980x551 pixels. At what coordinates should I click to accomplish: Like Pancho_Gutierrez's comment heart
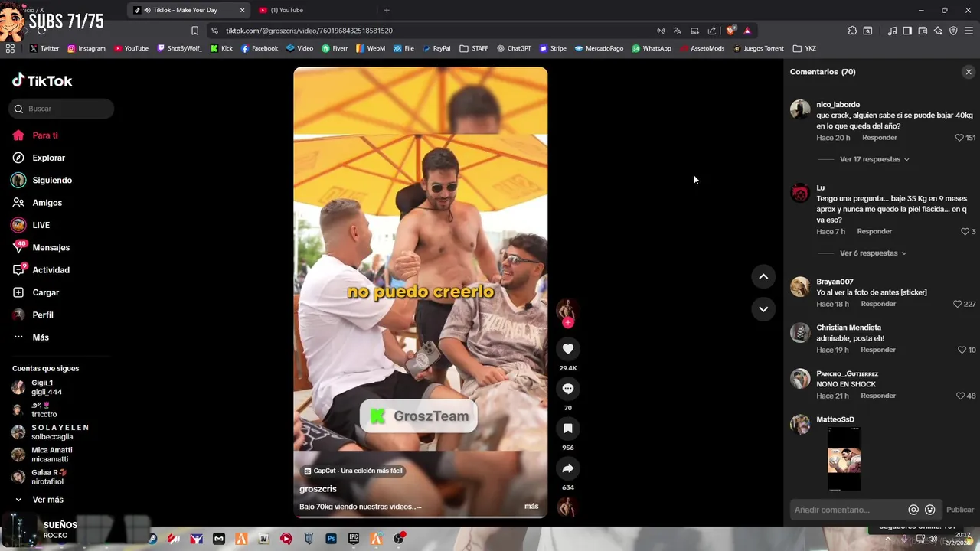pos(960,396)
